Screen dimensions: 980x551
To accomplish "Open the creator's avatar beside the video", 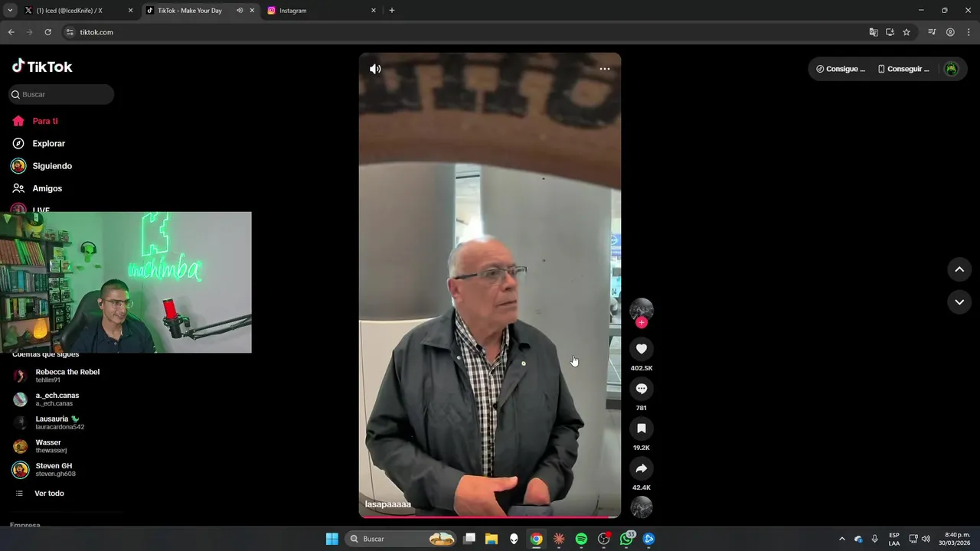I will [642, 309].
